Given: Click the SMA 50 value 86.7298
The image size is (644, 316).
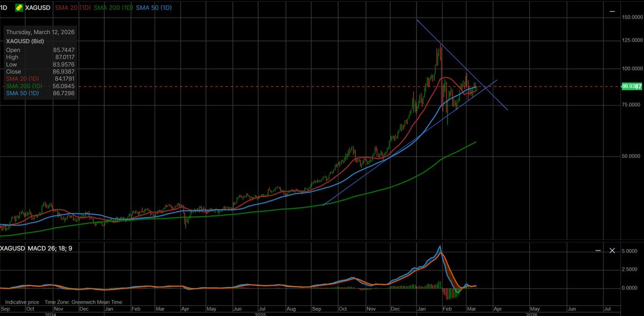Looking at the screenshot, I should click(x=63, y=93).
